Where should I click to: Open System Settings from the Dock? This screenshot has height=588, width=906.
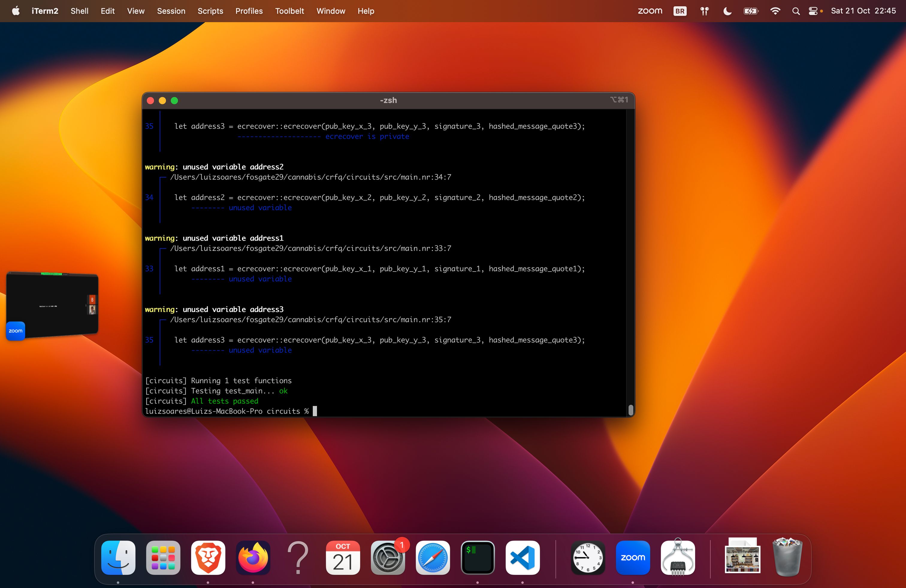click(387, 557)
